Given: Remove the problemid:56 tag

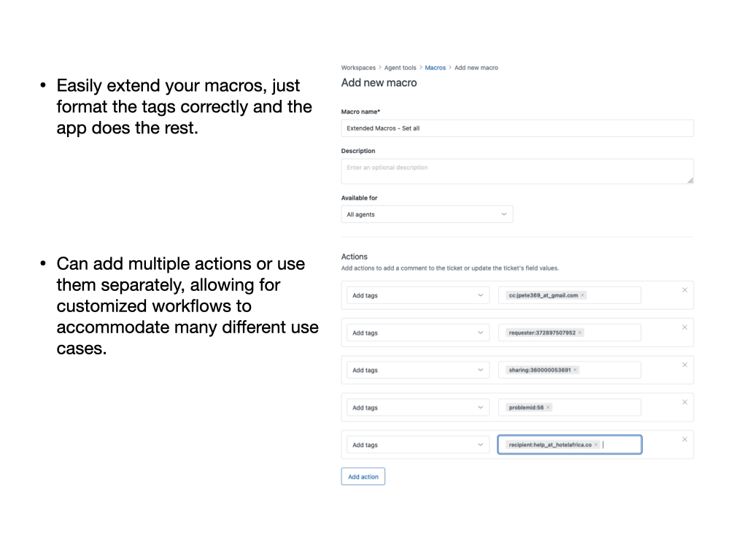Looking at the screenshot, I should (x=548, y=407).
